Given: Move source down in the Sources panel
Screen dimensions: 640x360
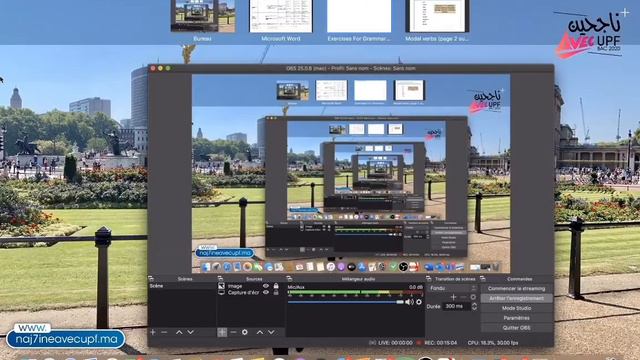Looking at the screenshot, I should click(x=271, y=332).
